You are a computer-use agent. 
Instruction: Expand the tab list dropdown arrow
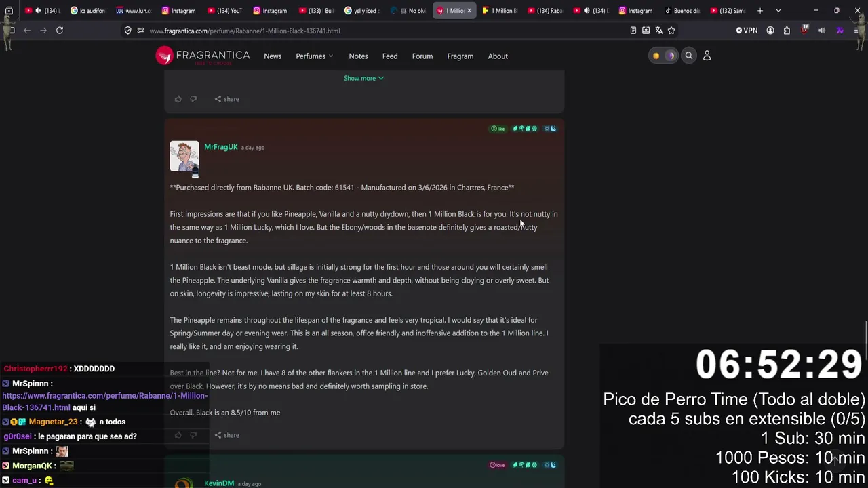[778, 11]
